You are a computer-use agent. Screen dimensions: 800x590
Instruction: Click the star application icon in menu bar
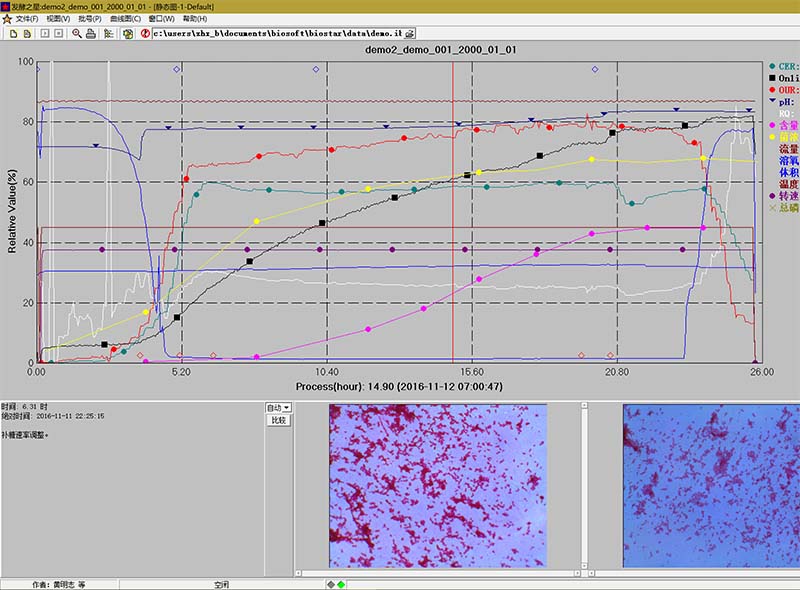tap(7, 18)
